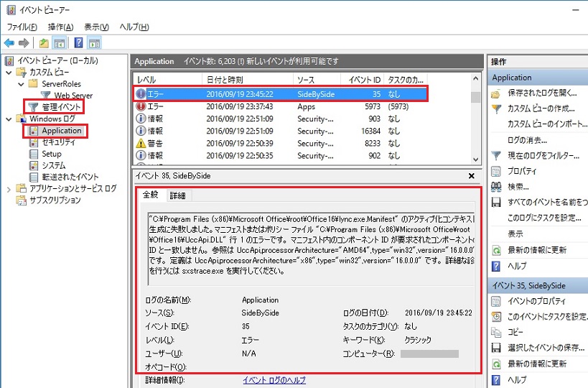Click the このイベントにタスクを設定 icon
This screenshot has height=388, width=588.
pyautogui.click(x=496, y=317)
